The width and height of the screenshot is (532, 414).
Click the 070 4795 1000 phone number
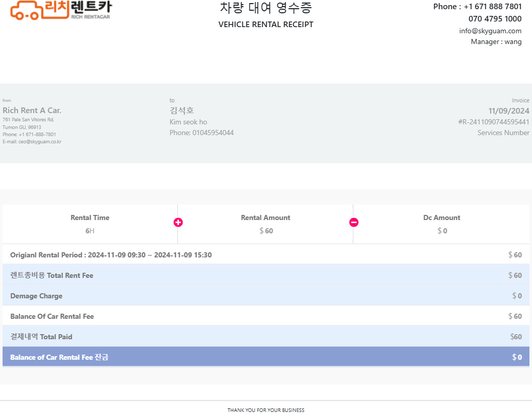point(495,19)
